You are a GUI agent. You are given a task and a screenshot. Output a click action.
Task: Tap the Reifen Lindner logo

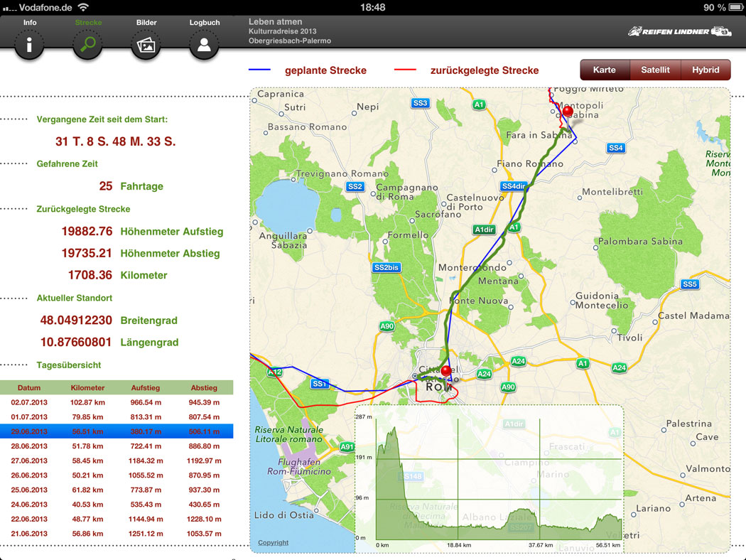tap(679, 31)
